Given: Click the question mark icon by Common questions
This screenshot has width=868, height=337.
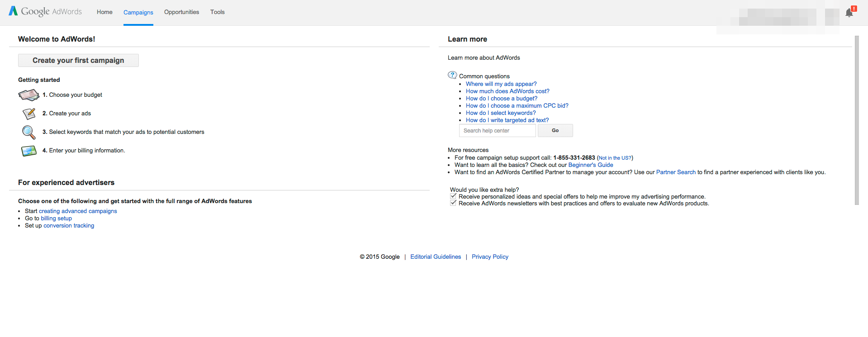Looking at the screenshot, I should [x=452, y=75].
